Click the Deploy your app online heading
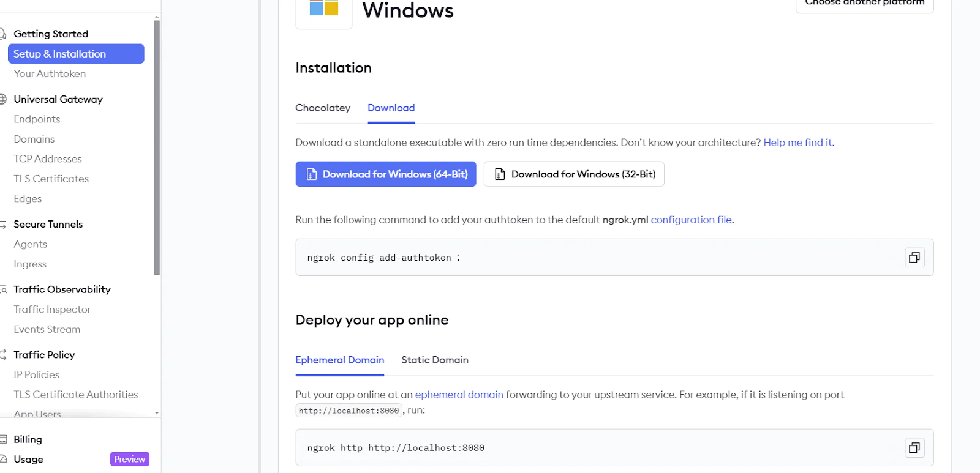Screen dimensions: 980x473 pyautogui.click(x=372, y=320)
